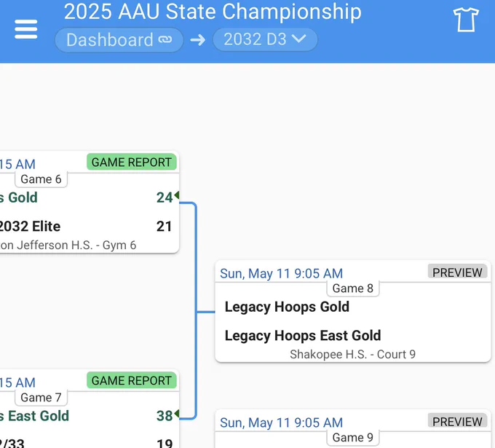
Task: Click Shakopee H.S. - Court 9 location
Action: [352, 355]
